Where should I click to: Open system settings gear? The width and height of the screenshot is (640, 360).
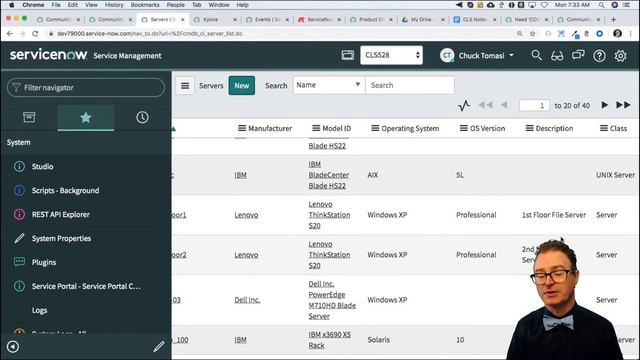(x=620, y=56)
